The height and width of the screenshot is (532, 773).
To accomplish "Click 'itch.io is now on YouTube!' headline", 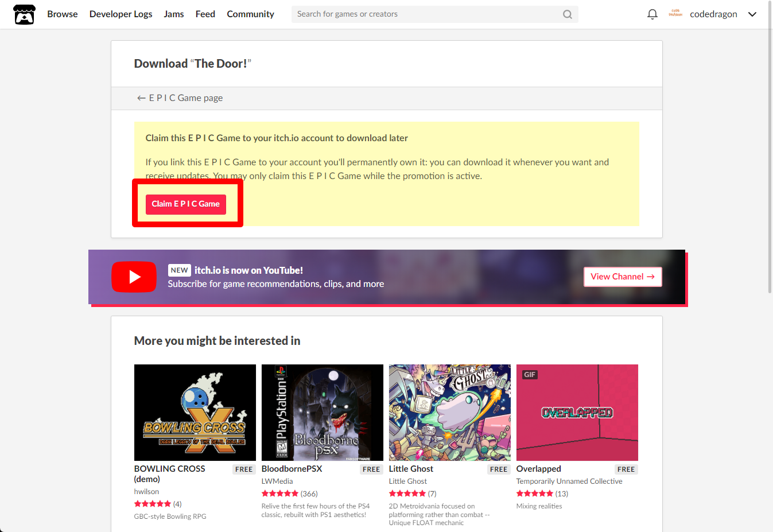I will click(x=248, y=270).
